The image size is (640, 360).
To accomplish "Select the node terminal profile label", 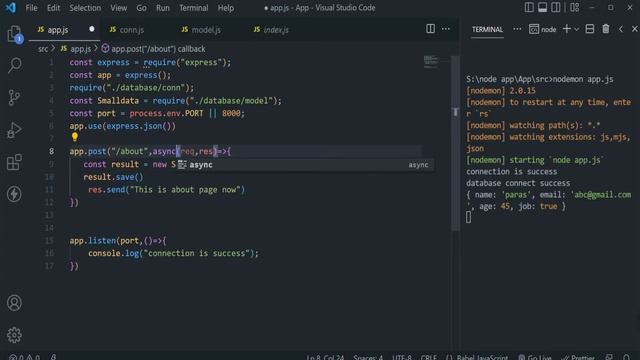I will tap(543, 29).
